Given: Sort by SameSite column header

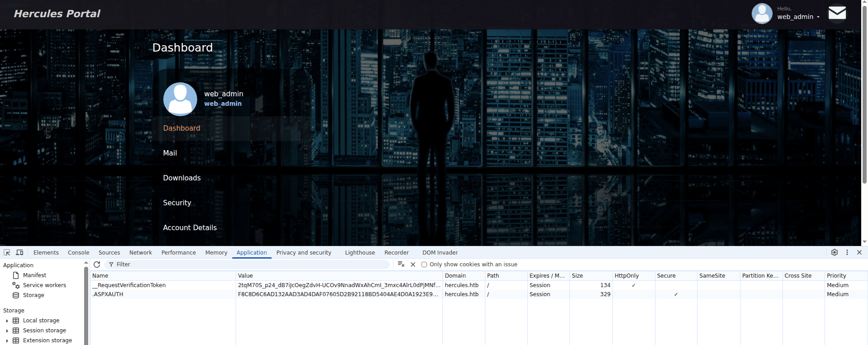Looking at the screenshot, I should click(718, 276).
